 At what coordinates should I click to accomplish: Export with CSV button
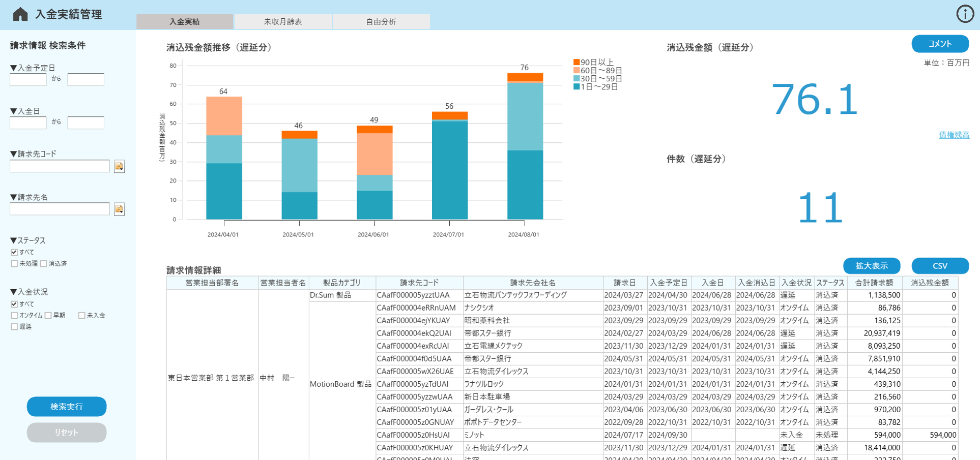point(940,266)
